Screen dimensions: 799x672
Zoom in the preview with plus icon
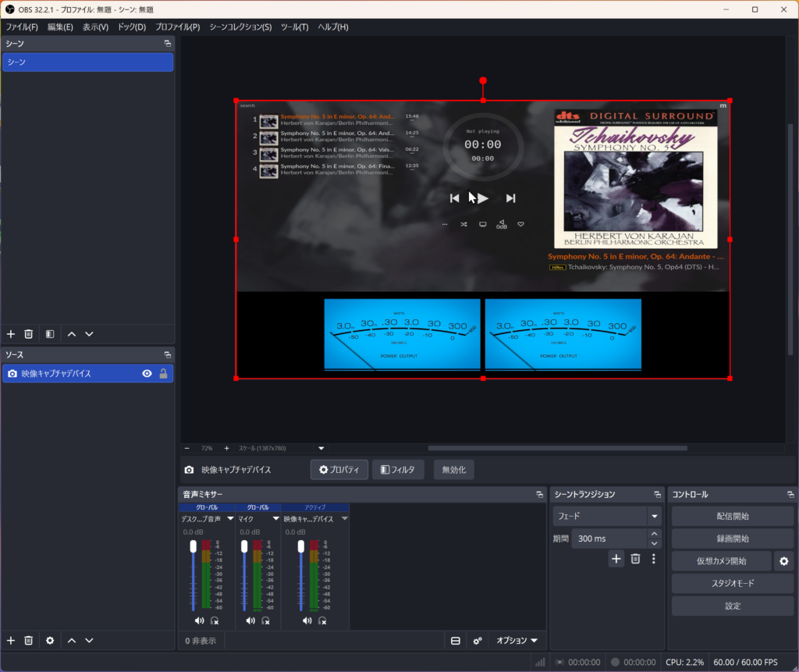tap(227, 448)
